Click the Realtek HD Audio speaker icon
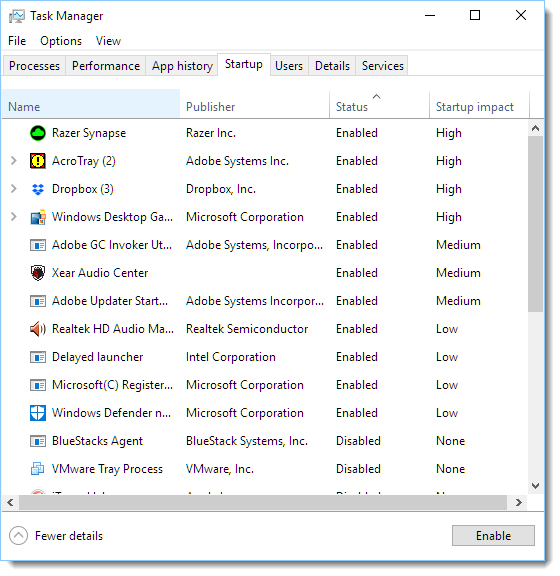560x576 pixels. (x=38, y=329)
